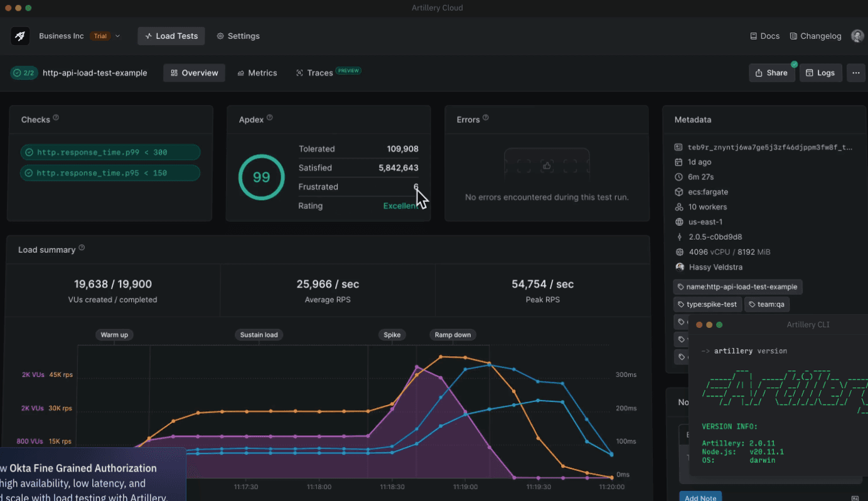Click the globe icon next to us-east-1
Viewport: 868px width, 501px height.
pos(678,221)
